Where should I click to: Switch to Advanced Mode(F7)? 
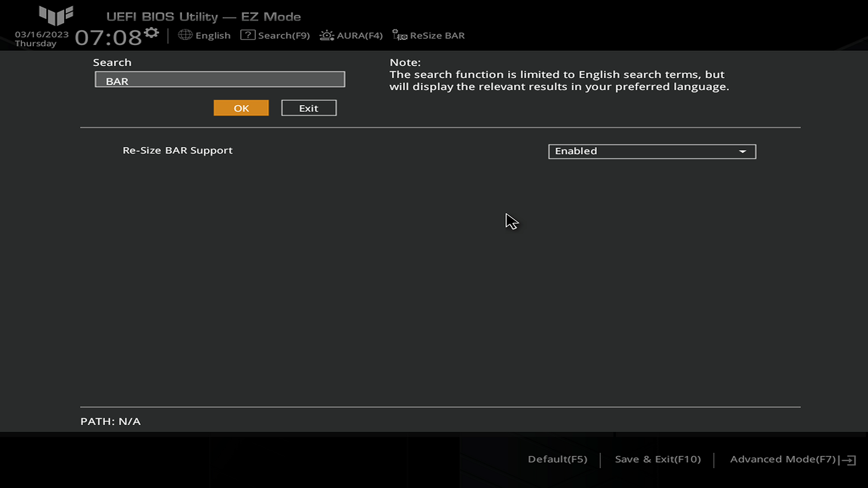[783, 459]
